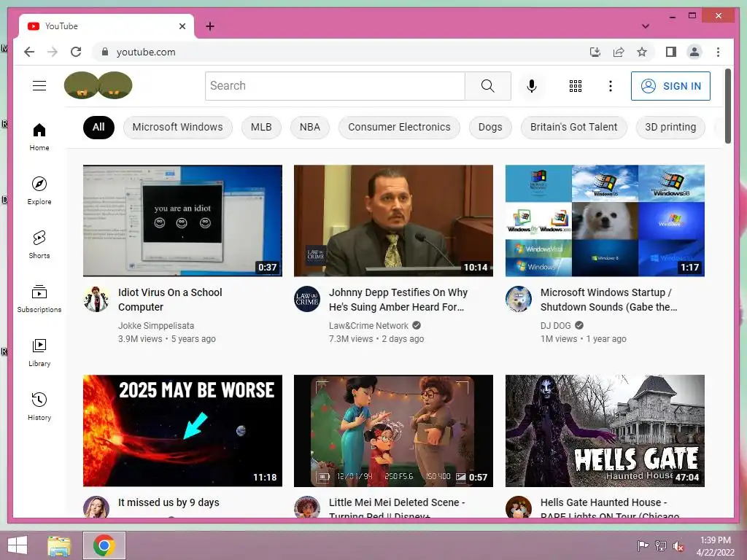The image size is (747, 560).
Task: Select the MLB filter chip
Action: [x=261, y=127]
